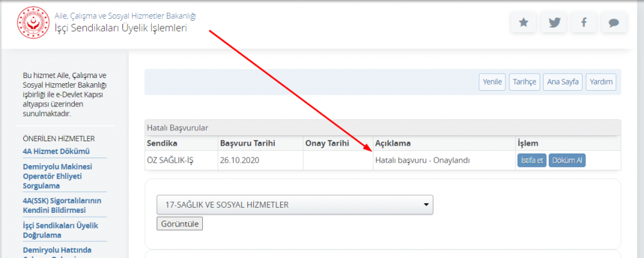Open Yardım help button
The image size is (644, 258).
[601, 82]
